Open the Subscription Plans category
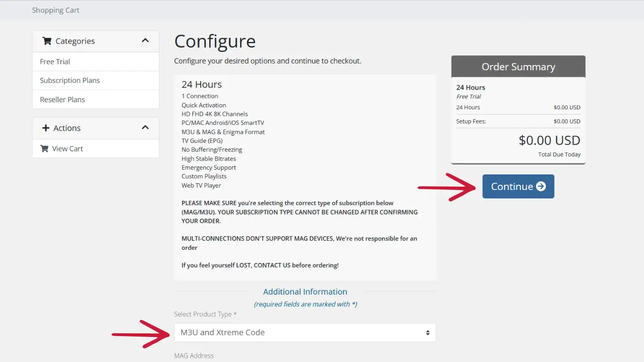This screenshot has width=644, height=362. [96, 80]
